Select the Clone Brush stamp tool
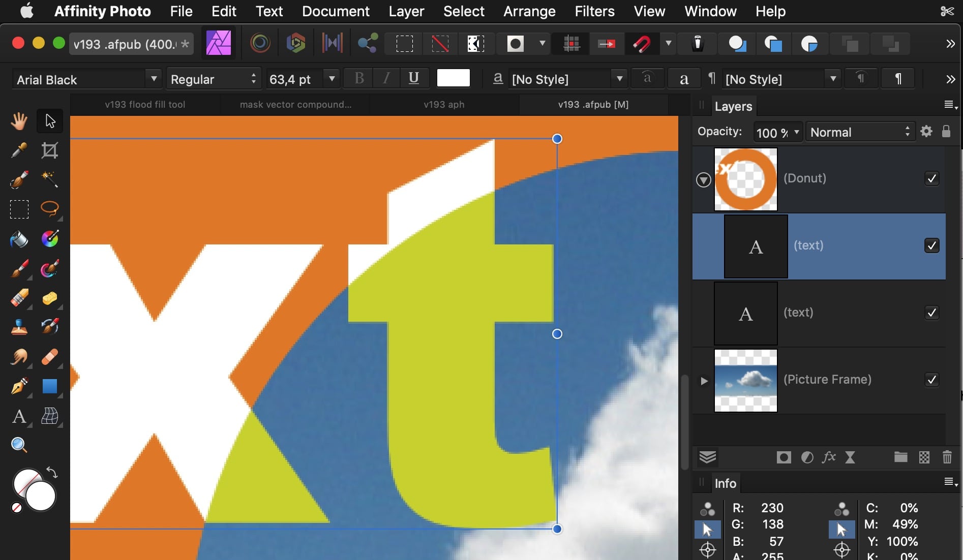This screenshot has width=963, height=560. pyautogui.click(x=19, y=327)
